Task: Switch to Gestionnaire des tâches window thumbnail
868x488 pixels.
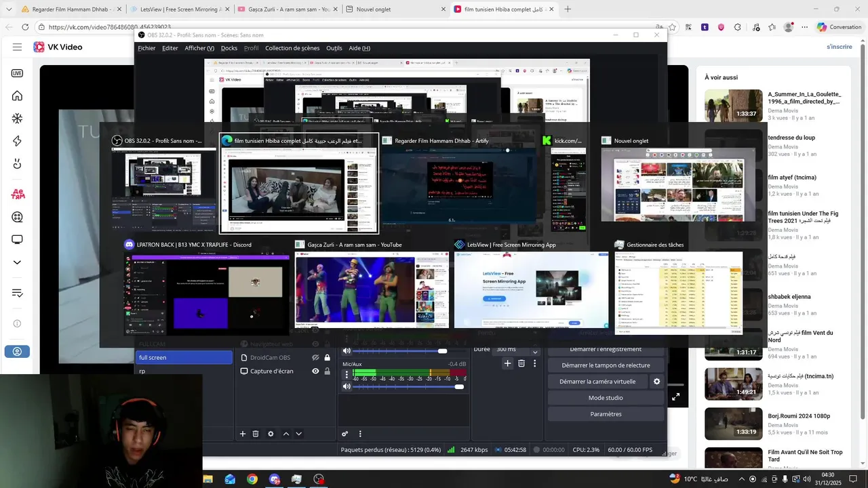Action: pos(679,288)
